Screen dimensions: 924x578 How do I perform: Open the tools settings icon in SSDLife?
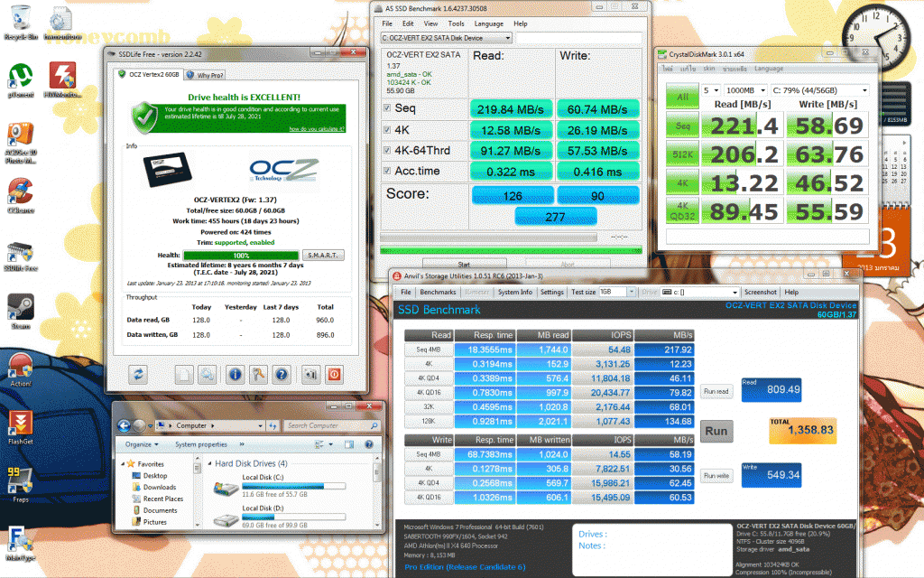point(258,374)
